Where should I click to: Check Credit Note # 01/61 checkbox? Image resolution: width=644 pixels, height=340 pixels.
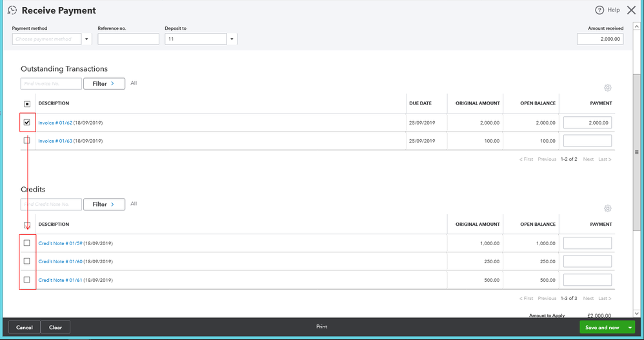point(27,279)
